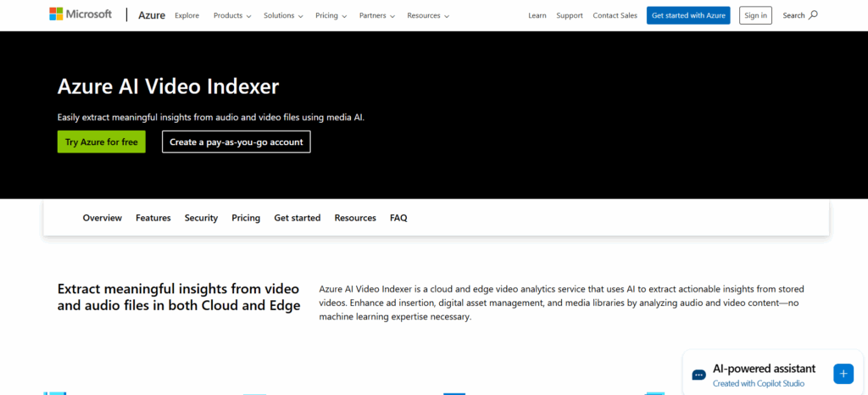The height and width of the screenshot is (395, 868).
Task: Click the Video Indexer description paragraph
Action: click(x=561, y=303)
